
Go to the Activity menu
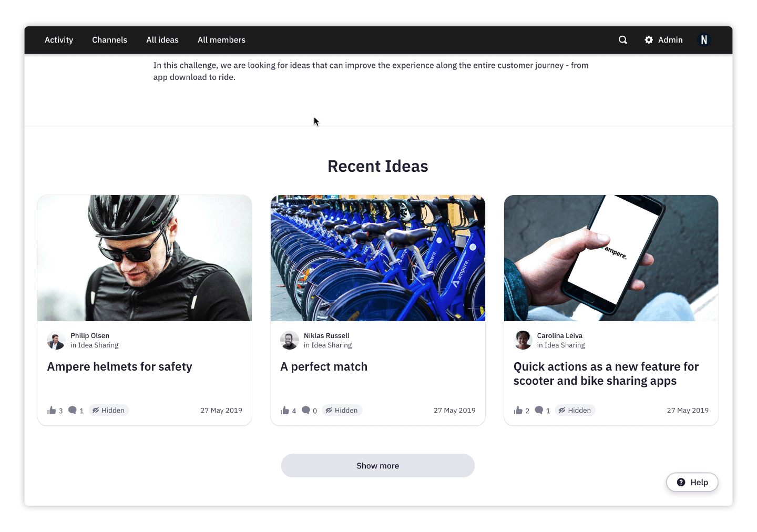click(59, 40)
